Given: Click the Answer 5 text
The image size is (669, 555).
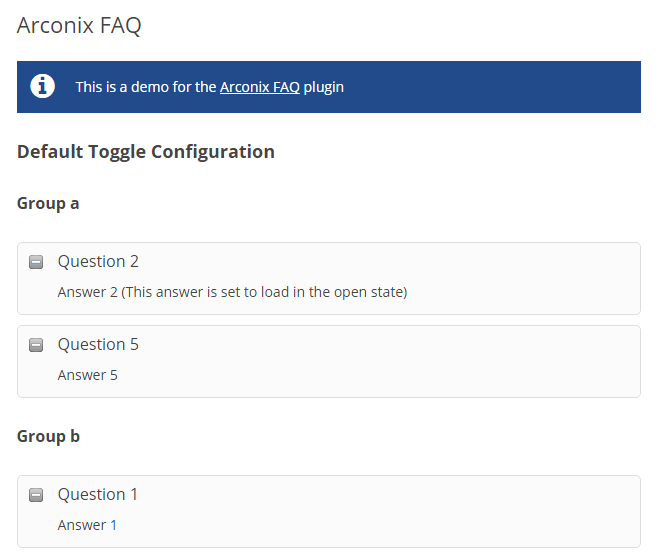Looking at the screenshot, I should [88, 375].
